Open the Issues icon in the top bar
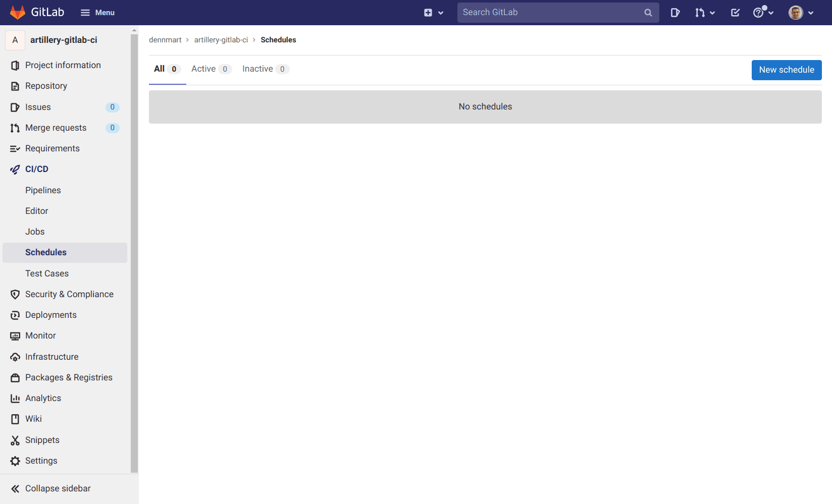This screenshot has height=504, width=832. tap(675, 12)
